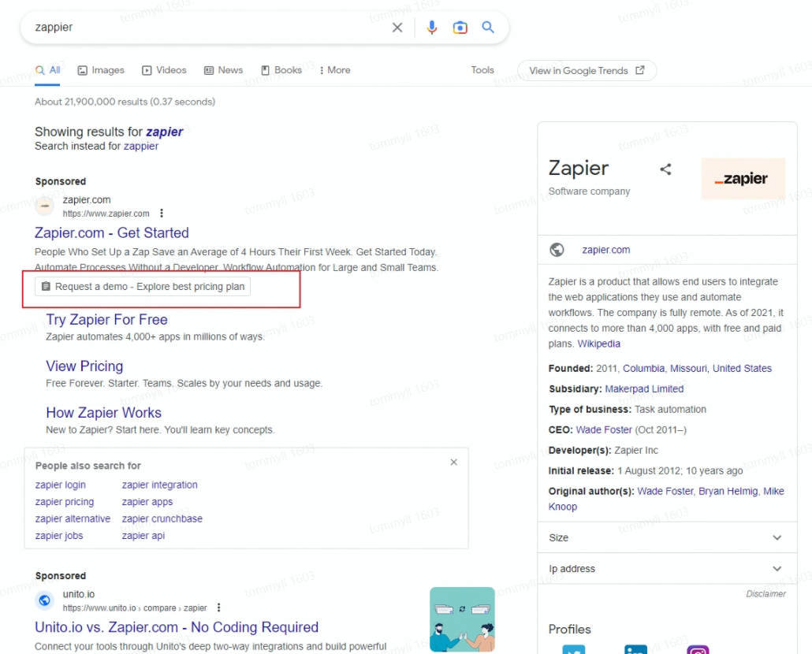812x654 pixels.
Task: Click the corrected term zapier link
Action: click(164, 132)
